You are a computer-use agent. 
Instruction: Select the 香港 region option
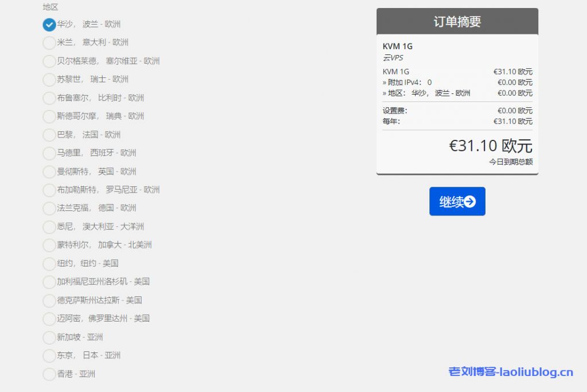(49, 374)
